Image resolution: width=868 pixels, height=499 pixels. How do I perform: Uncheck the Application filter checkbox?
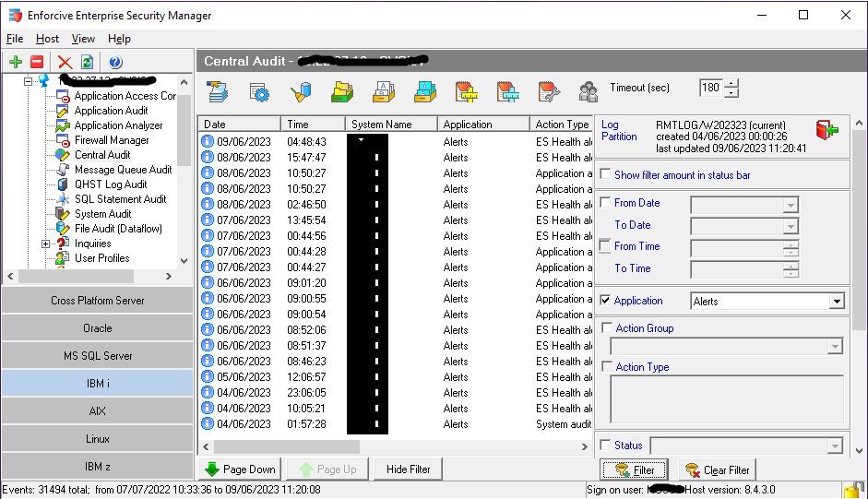click(606, 300)
